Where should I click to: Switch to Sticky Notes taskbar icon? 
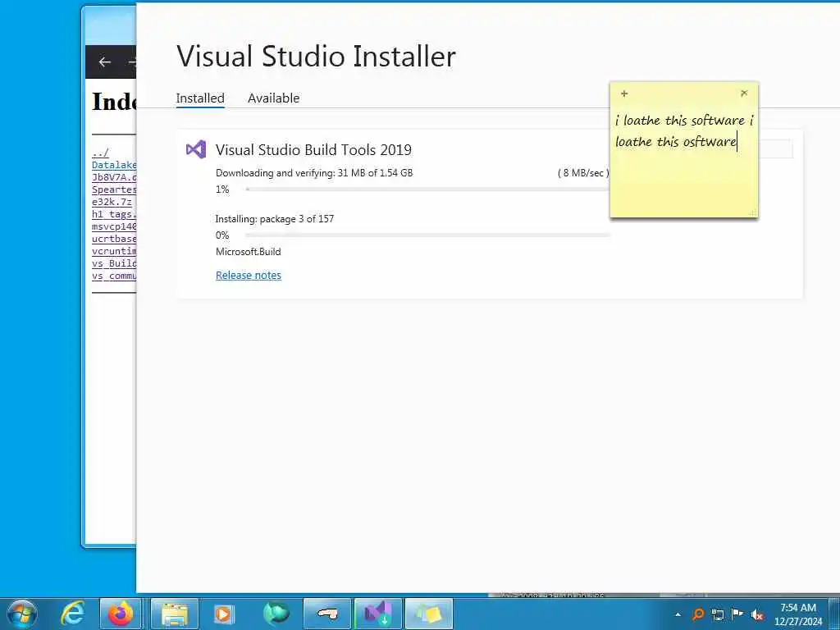point(428,614)
